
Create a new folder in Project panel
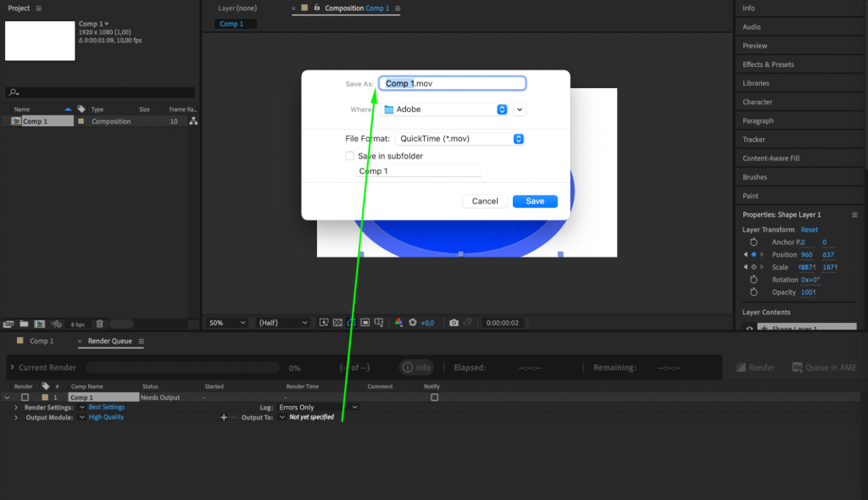[x=24, y=324]
